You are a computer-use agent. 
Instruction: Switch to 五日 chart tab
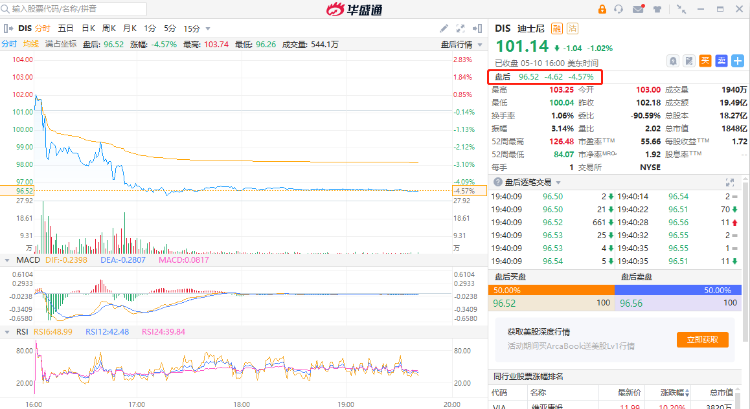point(66,28)
